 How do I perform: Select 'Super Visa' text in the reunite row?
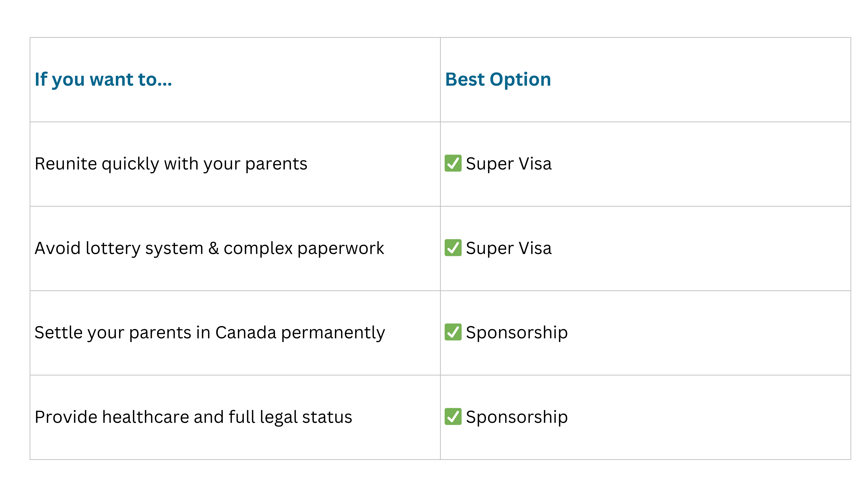(x=509, y=164)
